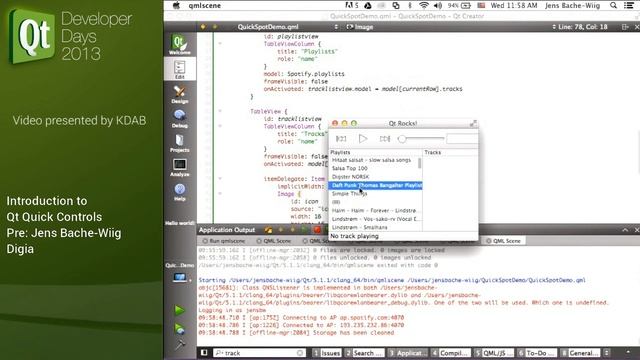Open the QML/JS Console pane
This screenshot has height=360, width=640.
(493, 353)
